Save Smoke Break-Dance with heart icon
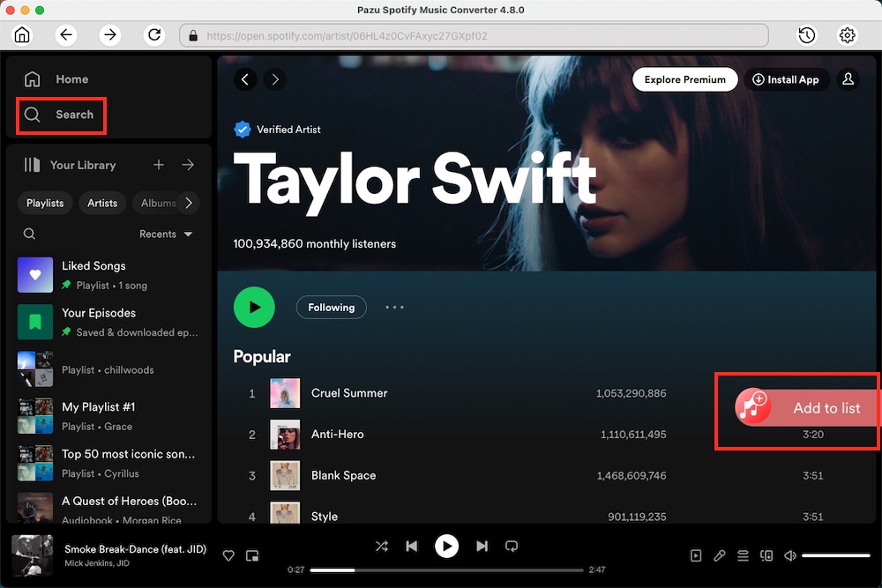 click(x=228, y=555)
